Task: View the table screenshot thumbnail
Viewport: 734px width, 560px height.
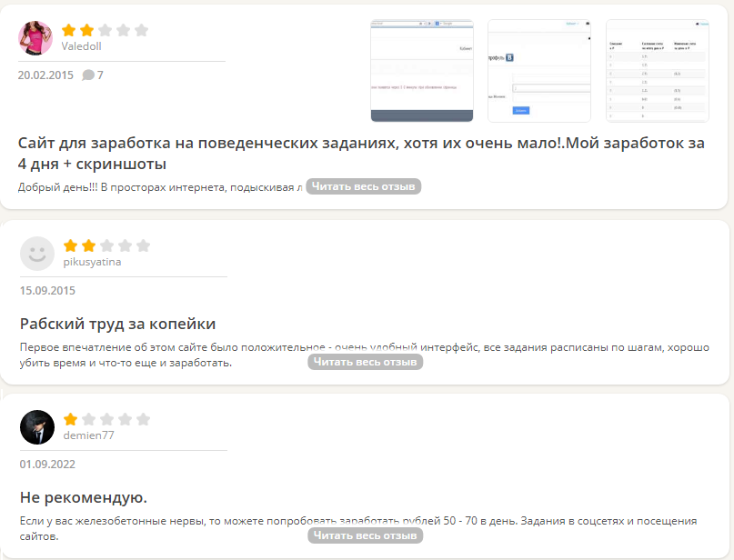Action: pyautogui.click(x=657, y=68)
